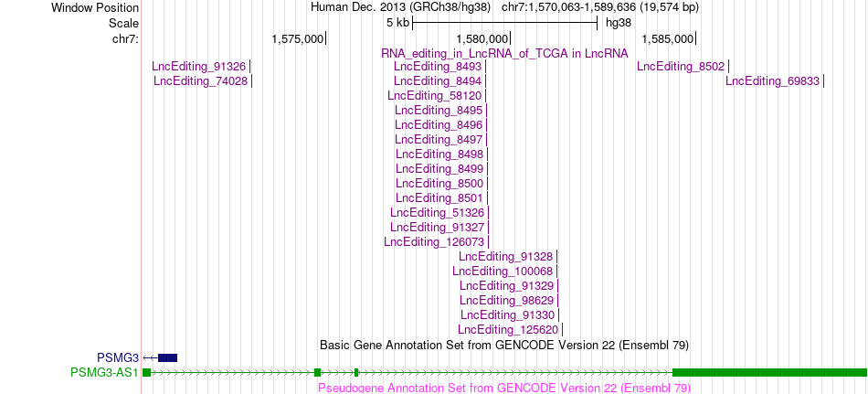Select the LncEditing_8493 editing site

[x=438, y=67]
